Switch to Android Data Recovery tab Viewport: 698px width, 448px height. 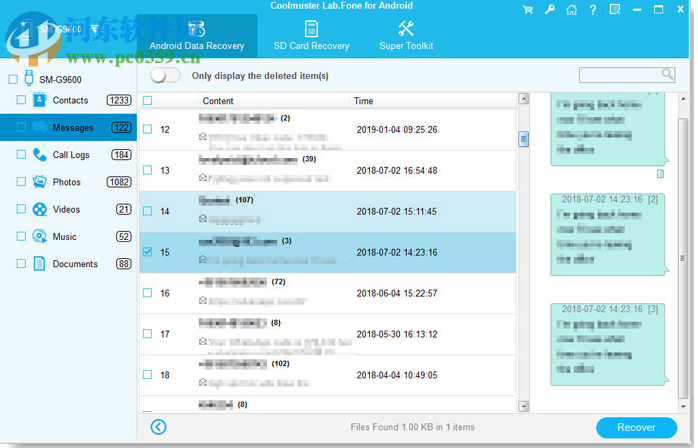click(x=197, y=36)
